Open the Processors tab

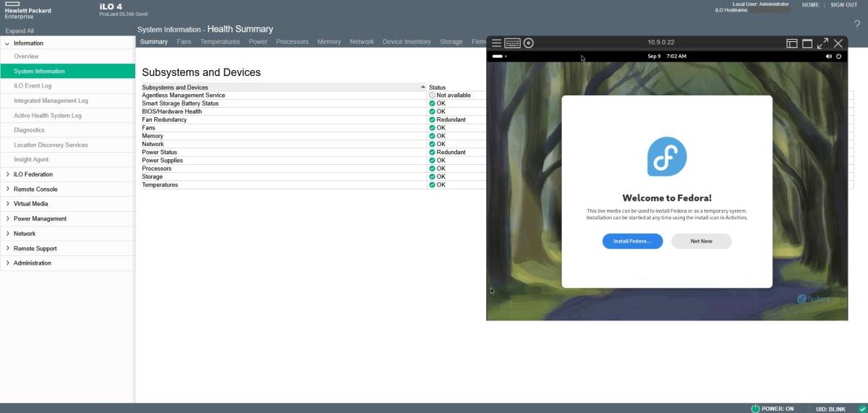point(292,42)
